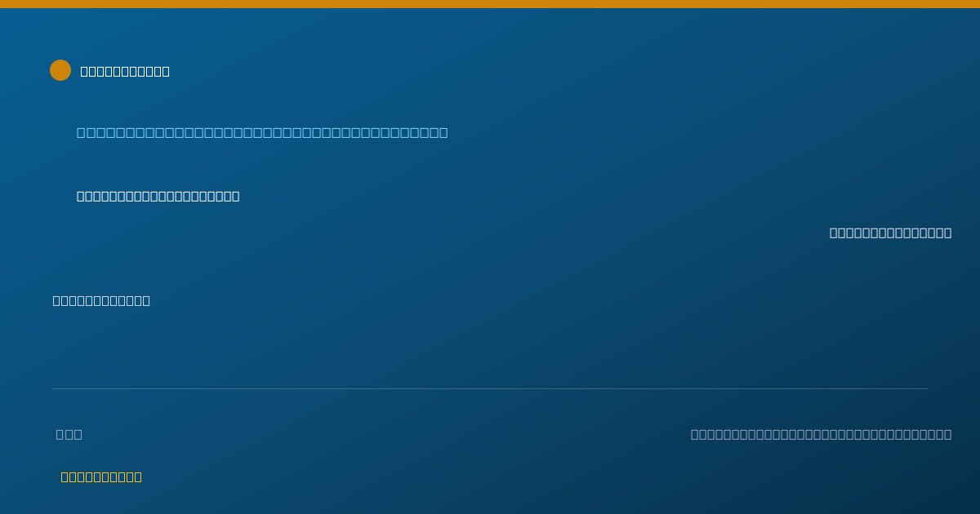
Task: Click the long gray footer text at right
Action: (822, 434)
